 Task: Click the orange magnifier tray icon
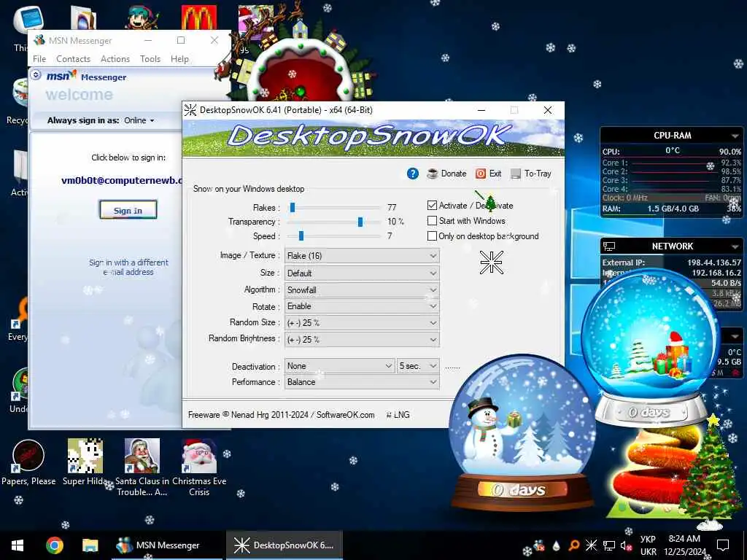tap(574, 545)
